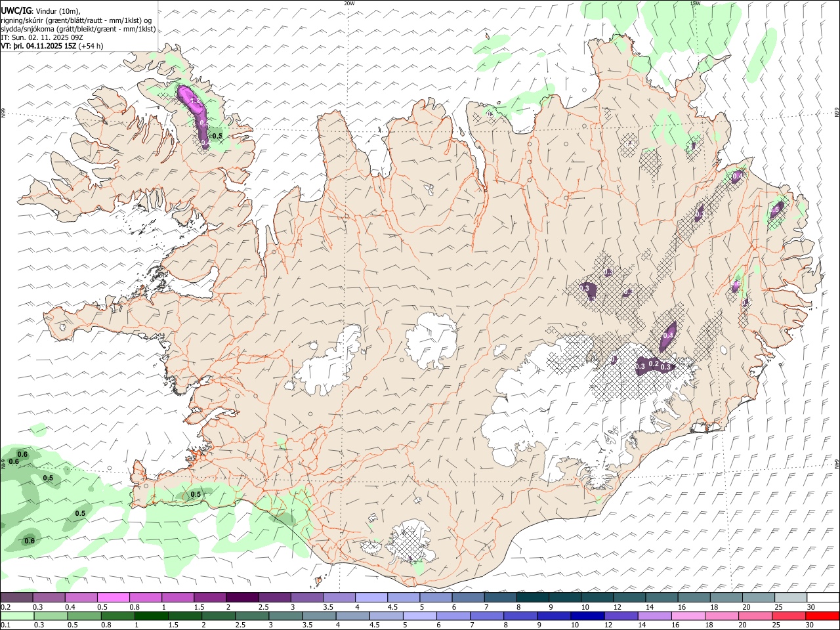Pick the darkest green 1 swatch in rain legend
The image size is (840, 630).
pos(152,616)
